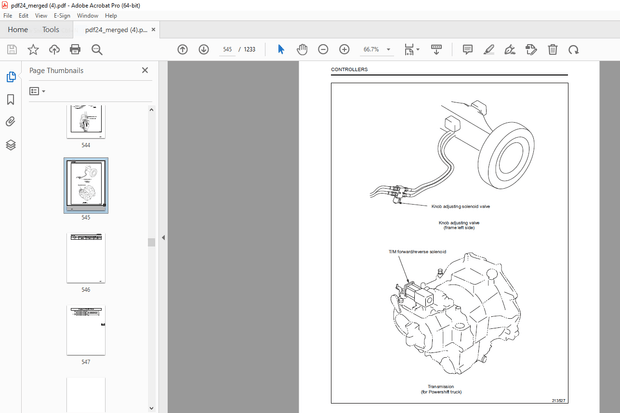The height and width of the screenshot is (413, 620).
Task: Select the pdf24_merged (4) document tab
Action: [x=116, y=30]
